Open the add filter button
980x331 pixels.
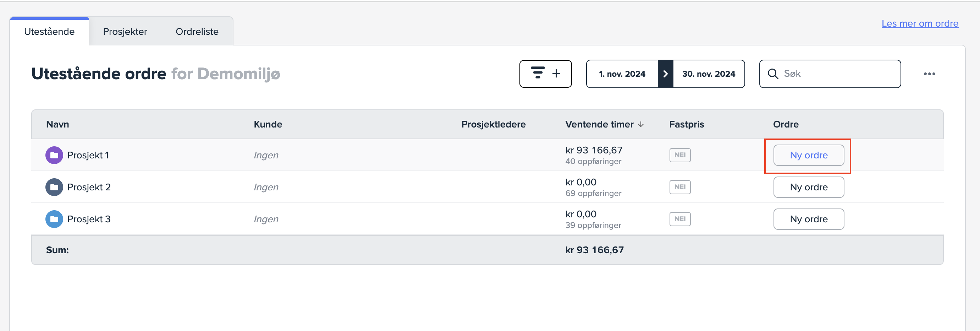click(545, 74)
